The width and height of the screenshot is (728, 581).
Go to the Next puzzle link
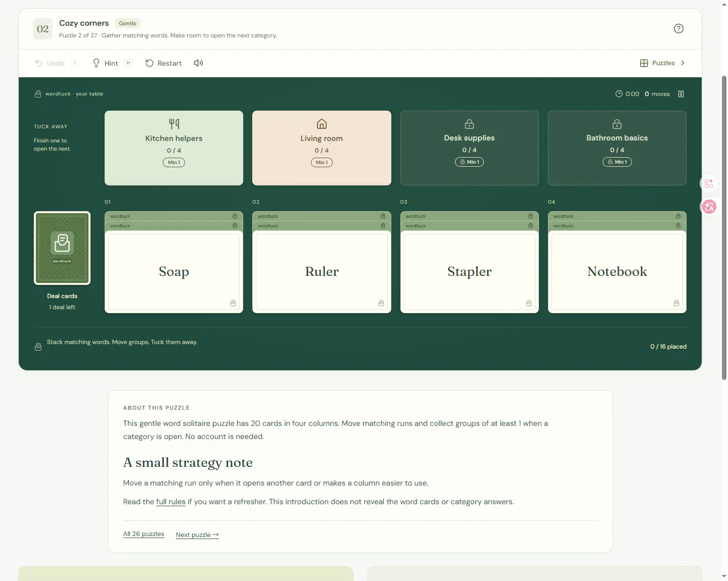pyautogui.click(x=197, y=535)
